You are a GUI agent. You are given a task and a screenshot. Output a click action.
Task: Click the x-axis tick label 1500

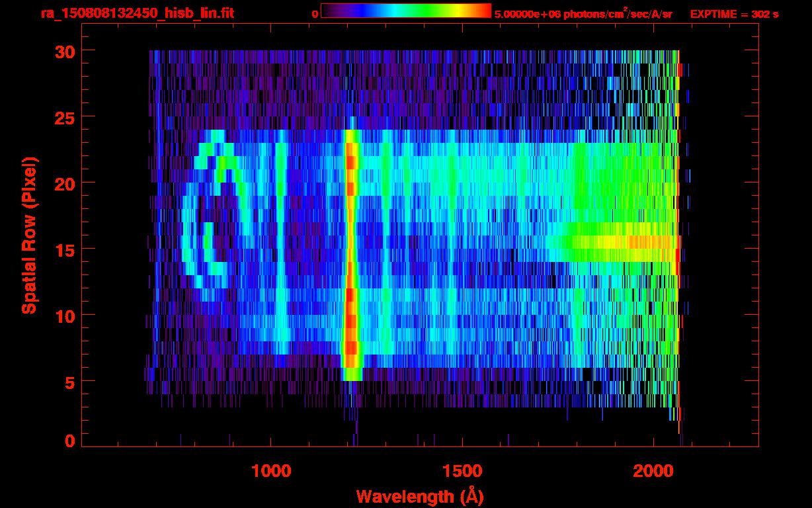pos(463,471)
